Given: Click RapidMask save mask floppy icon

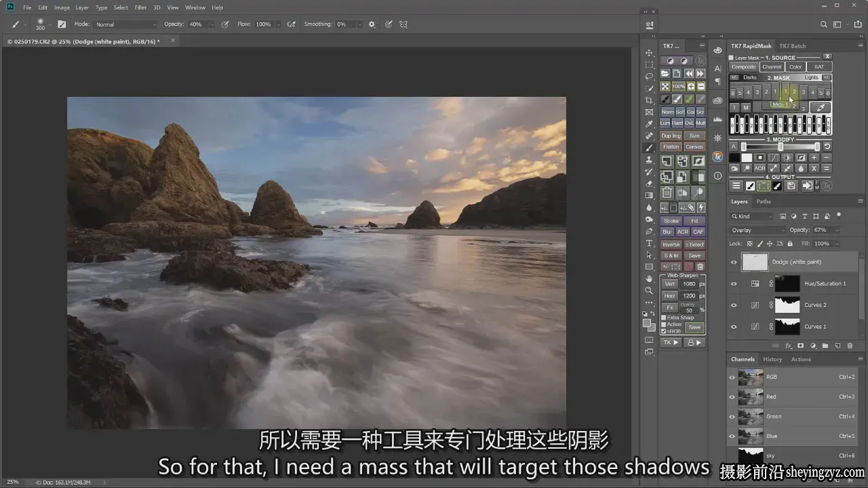Looking at the screenshot, I should coord(792,186).
